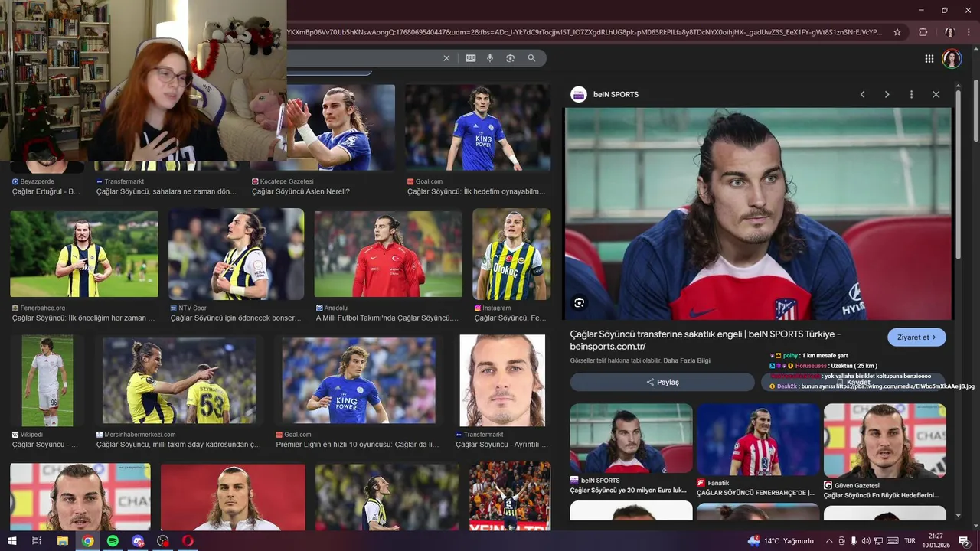This screenshot has width=980, height=551.
Task: Open Discord from the taskbar
Action: pyautogui.click(x=138, y=541)
